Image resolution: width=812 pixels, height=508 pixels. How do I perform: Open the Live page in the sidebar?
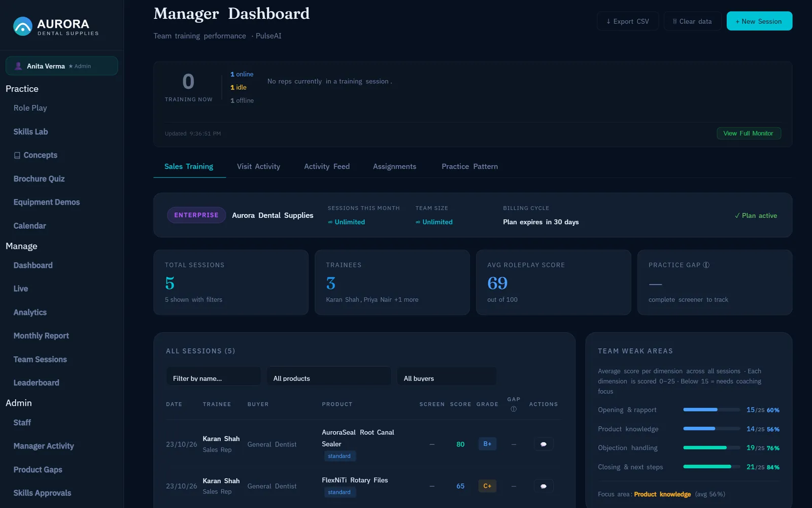pos(21,289)
